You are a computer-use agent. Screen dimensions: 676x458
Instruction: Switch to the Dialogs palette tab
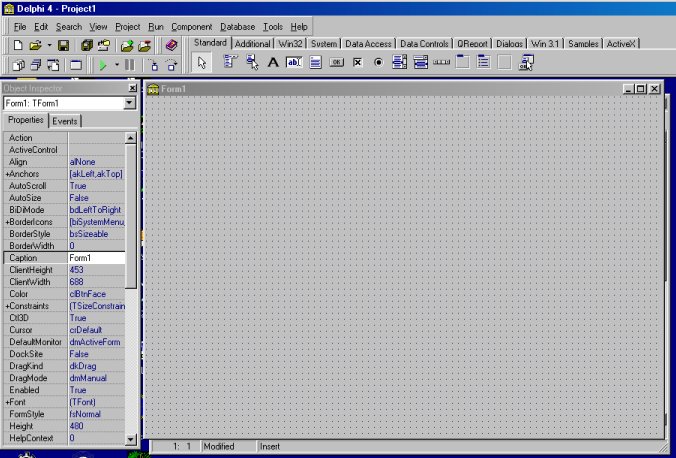[x=509, y=44]
